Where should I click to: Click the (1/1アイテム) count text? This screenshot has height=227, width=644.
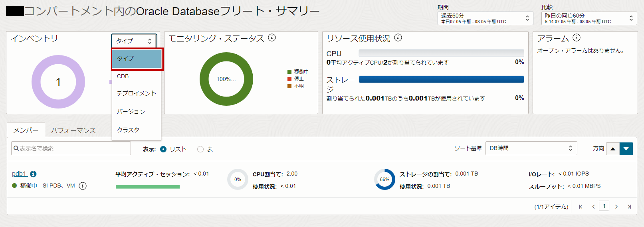coord(551,207)
